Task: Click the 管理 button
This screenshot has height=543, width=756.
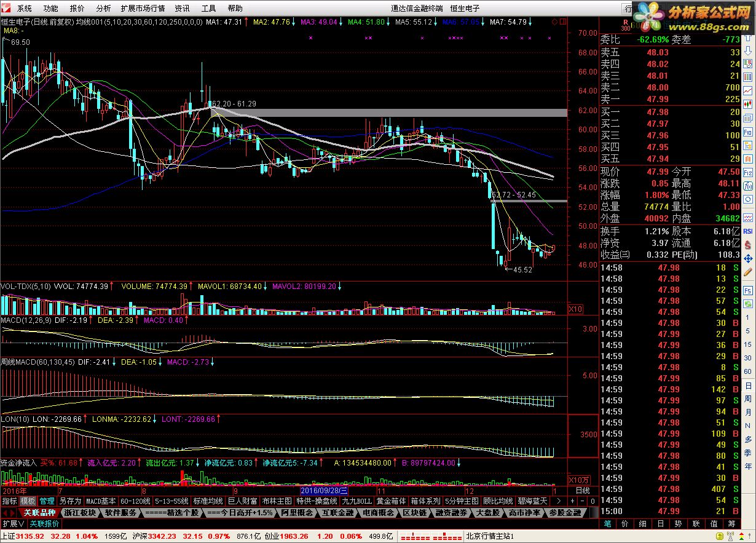Action: pos(47,501)
